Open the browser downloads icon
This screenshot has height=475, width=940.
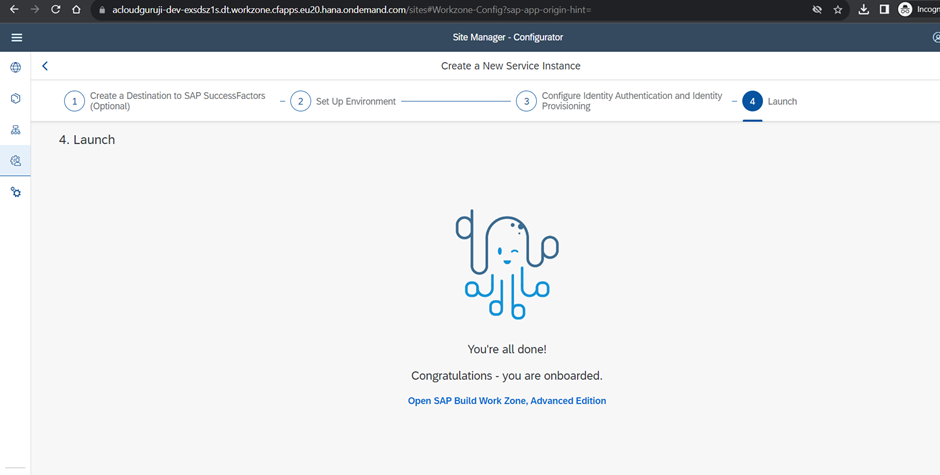pos(864,10)
